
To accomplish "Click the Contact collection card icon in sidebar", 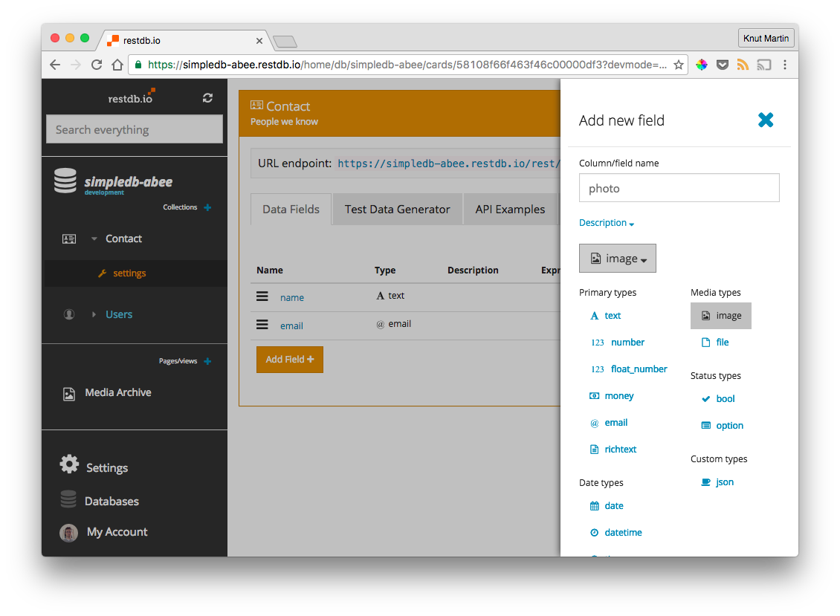I will pos(69,239).
